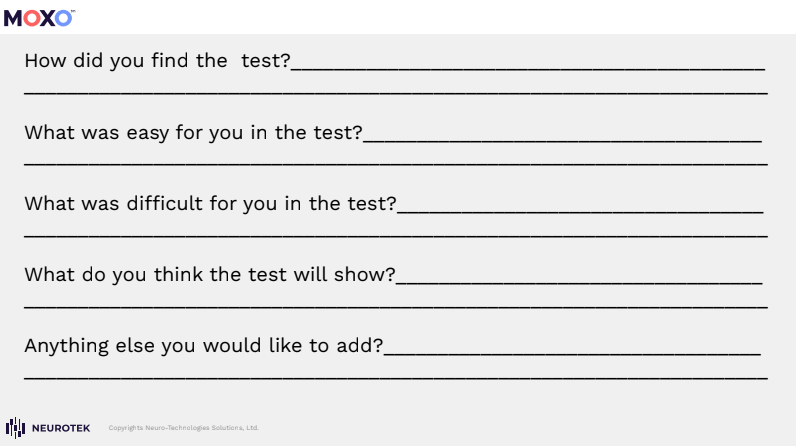Click the NEUROTEK wordmark text

[61, 428]
